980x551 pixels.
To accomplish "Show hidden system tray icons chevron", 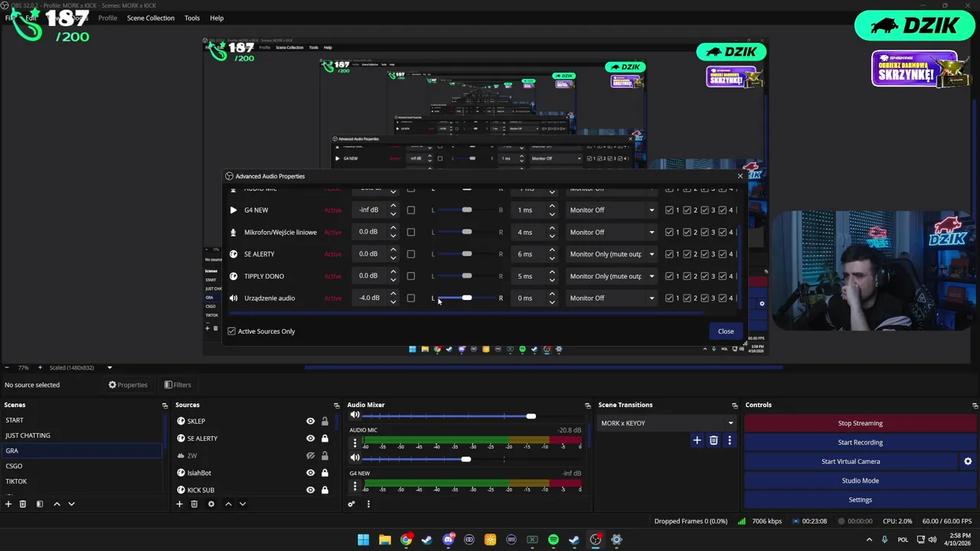I will click(868, 540).
